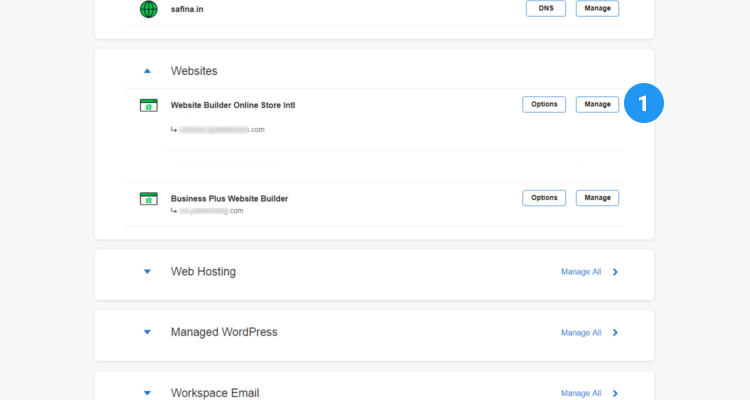Collapse the Websites section using its arrow
The width and height of the screenshot is (750, 400).
(148, 71)
